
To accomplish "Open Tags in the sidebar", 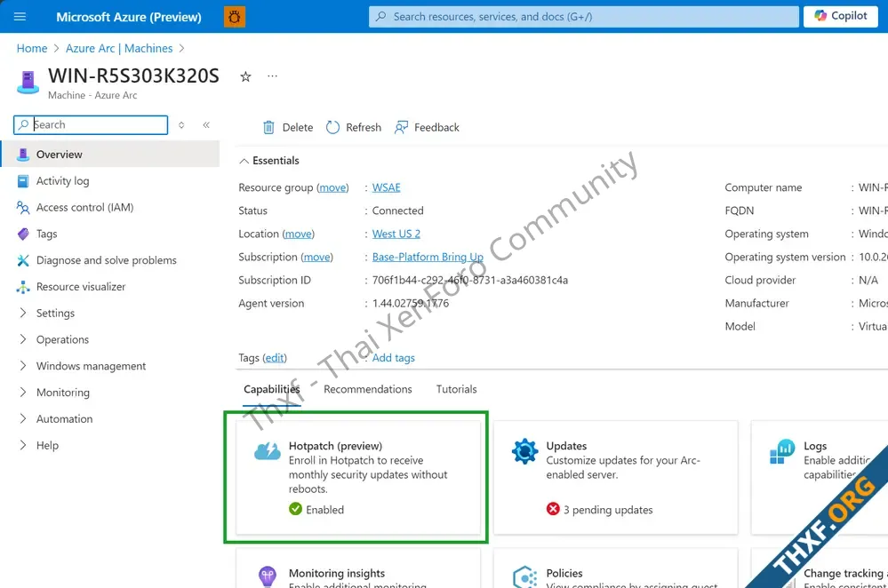I will coord(46,234).
